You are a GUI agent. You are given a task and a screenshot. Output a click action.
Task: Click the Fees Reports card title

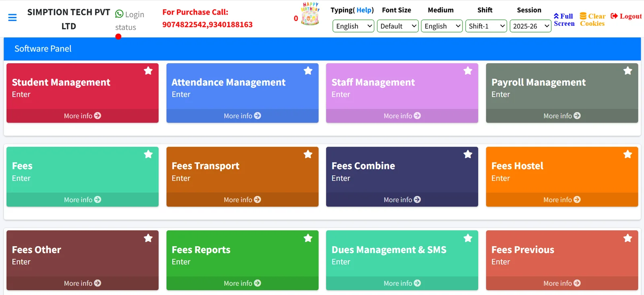201,250
